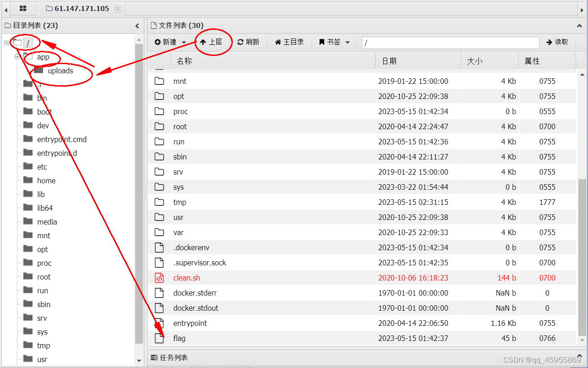588x368 pixels.
Task: Click the flag size 45 b cell
Action: pos(508,338)
